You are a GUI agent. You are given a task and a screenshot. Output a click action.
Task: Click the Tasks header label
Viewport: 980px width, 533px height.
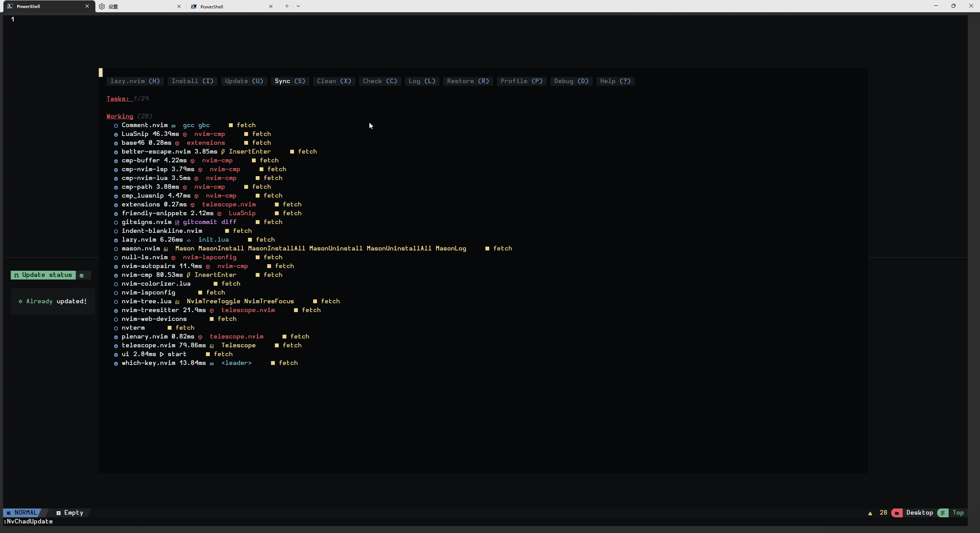pyautogui.click(x=118, y=99)
